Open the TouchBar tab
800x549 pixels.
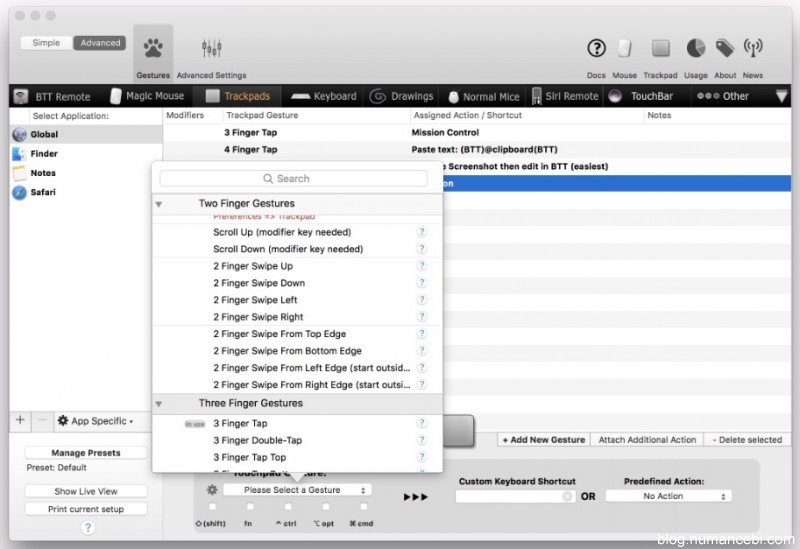[x=641, y=96]
